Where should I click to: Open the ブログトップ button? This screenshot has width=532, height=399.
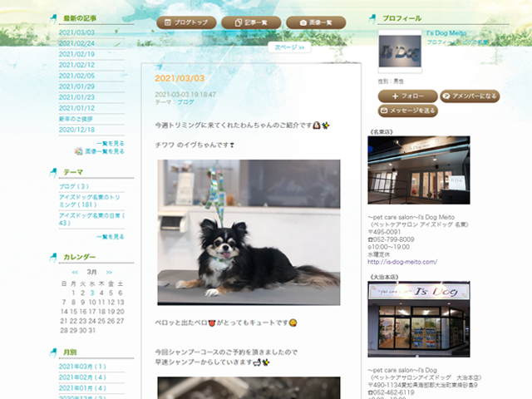[186, 22]
